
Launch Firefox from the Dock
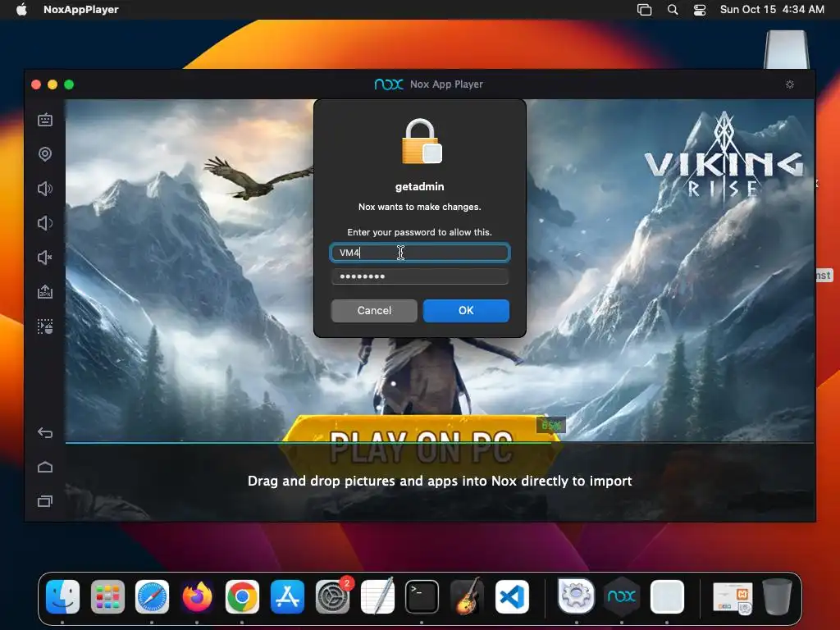point(197,596)
